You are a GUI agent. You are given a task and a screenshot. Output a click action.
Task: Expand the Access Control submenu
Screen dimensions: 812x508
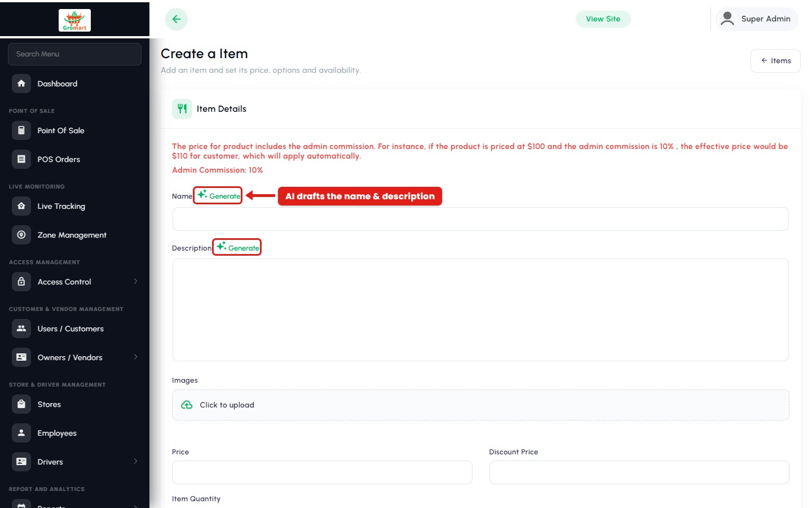tap(135, 281)
